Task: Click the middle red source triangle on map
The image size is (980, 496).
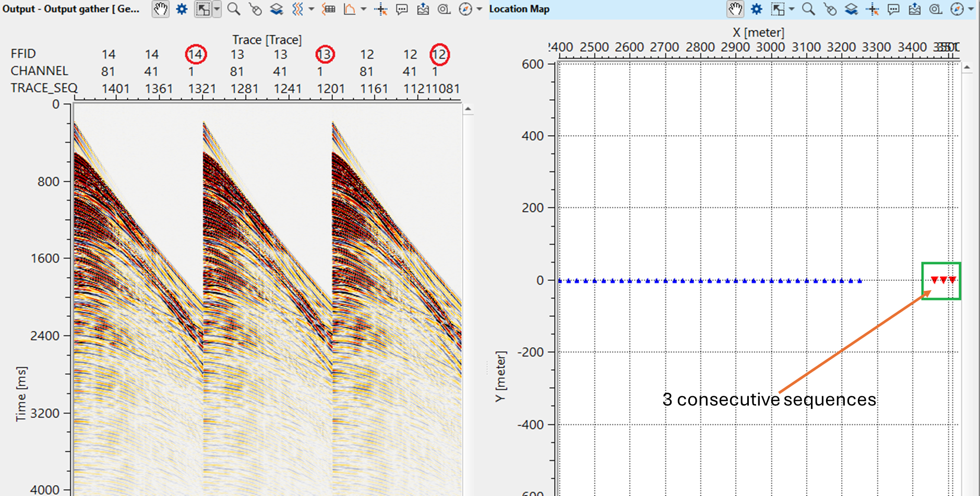Action: coord(943,280)
